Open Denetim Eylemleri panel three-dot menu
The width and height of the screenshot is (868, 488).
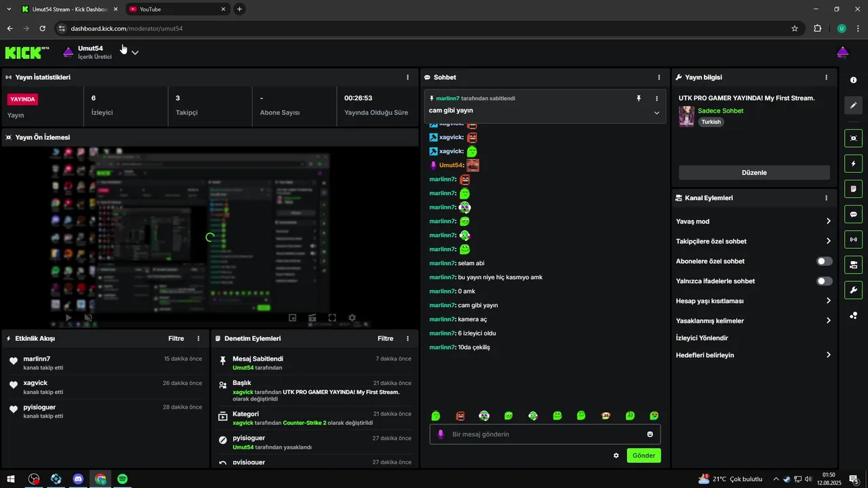coord(408,338)
